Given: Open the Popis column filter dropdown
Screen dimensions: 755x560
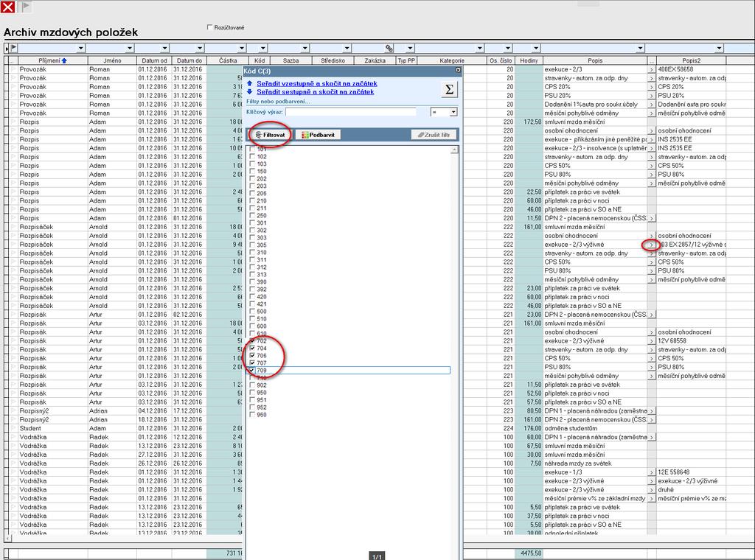Looking at the screenshot, I should coord(640,48).
